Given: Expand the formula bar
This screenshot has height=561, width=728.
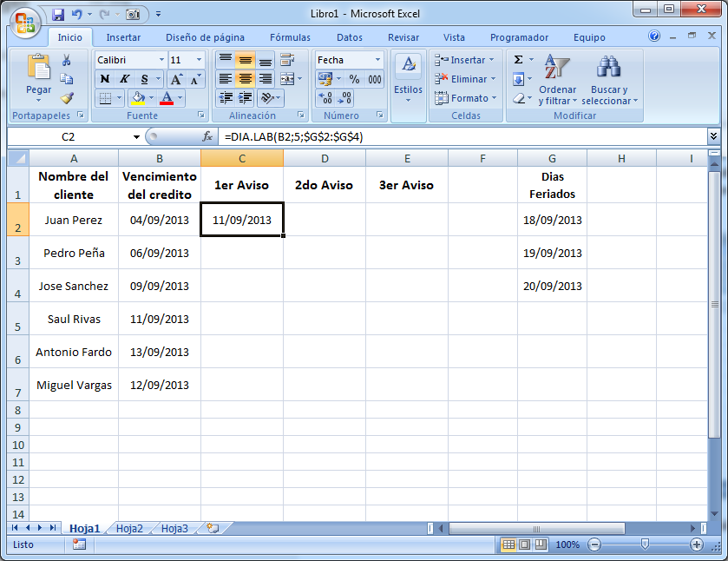Looking at the screenshot, I should coord(713,135).
